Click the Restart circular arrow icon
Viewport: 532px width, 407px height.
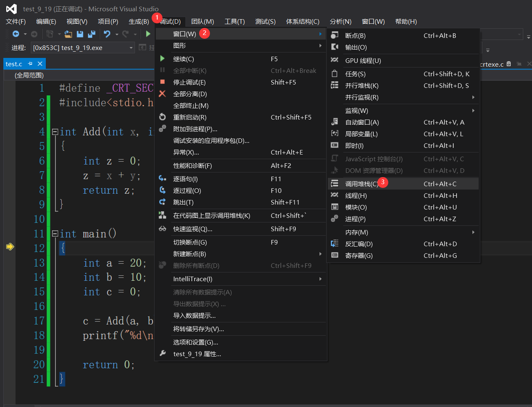click(162, 117)
